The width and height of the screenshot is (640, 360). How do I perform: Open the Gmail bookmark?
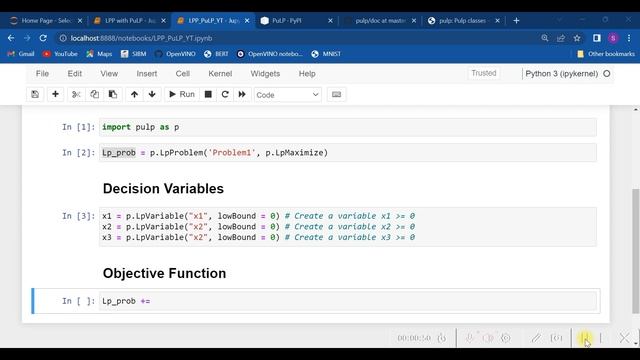(x=21, y=54)
